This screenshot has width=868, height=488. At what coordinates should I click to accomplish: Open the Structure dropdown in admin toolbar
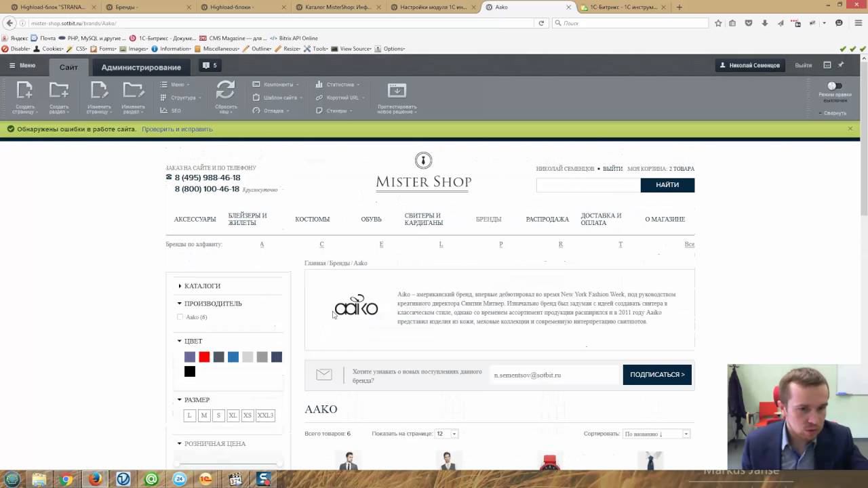[x=181, y=98]
